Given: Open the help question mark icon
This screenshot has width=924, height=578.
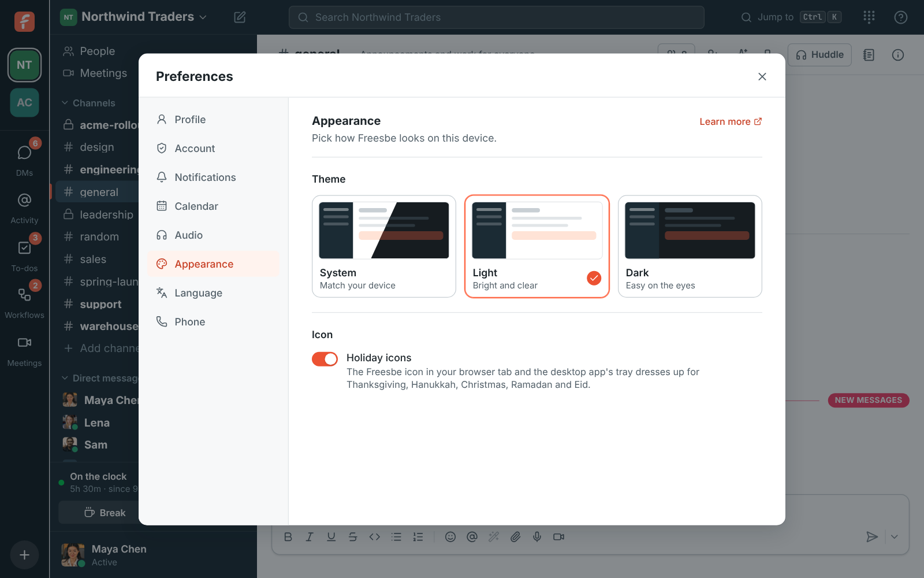Looking at the screenshot, I should coord(900,17).
